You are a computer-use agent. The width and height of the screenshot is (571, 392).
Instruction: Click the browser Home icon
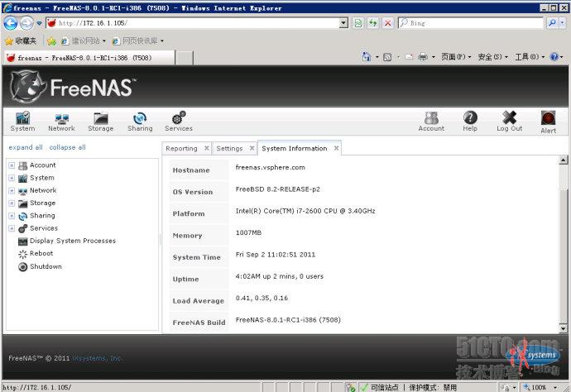[x=367, y=57]
